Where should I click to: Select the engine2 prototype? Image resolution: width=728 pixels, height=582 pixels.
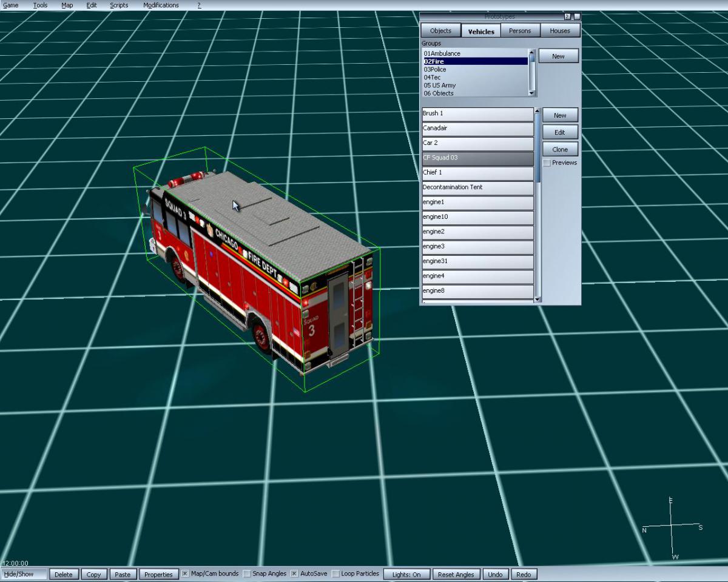point(477,232)
